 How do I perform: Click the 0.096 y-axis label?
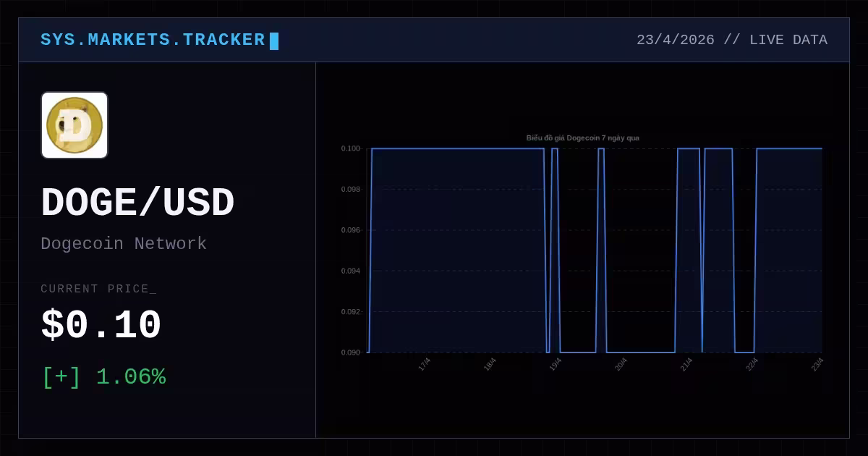click(x=351, y=230)
